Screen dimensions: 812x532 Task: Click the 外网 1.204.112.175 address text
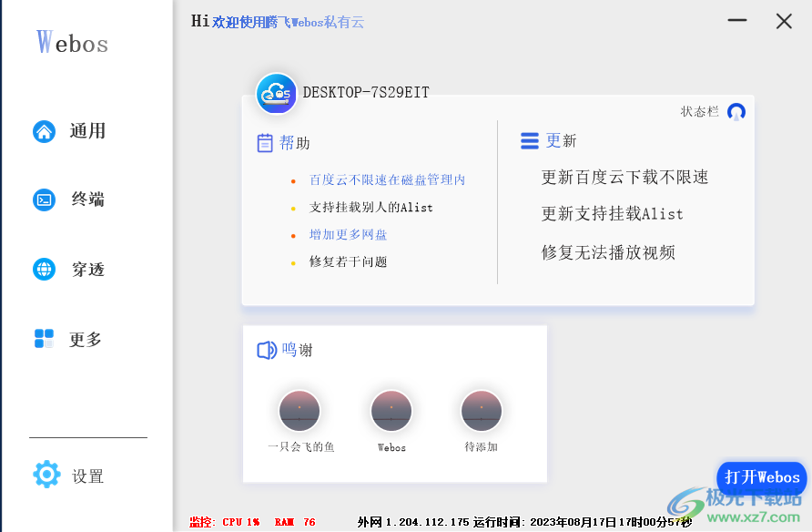[413, 522]
